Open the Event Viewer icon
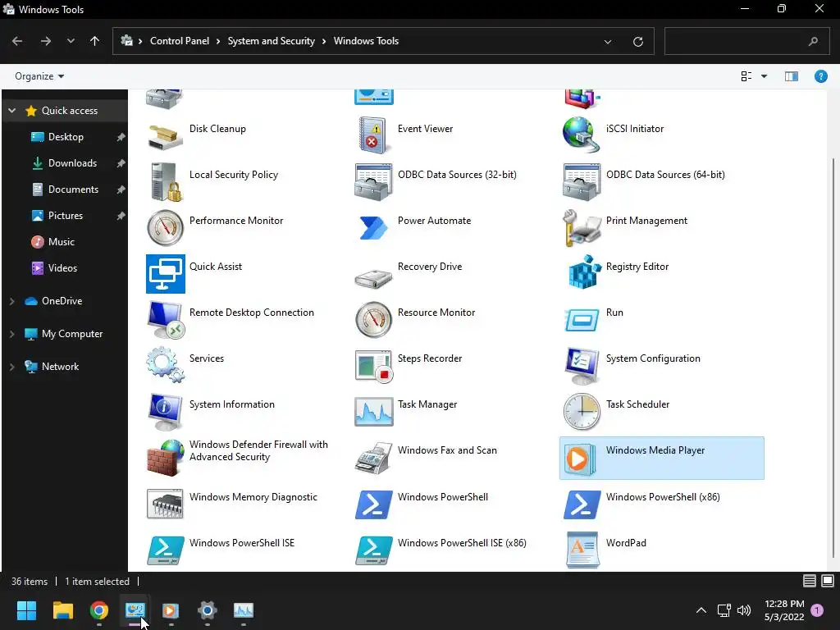 [373, 136]
